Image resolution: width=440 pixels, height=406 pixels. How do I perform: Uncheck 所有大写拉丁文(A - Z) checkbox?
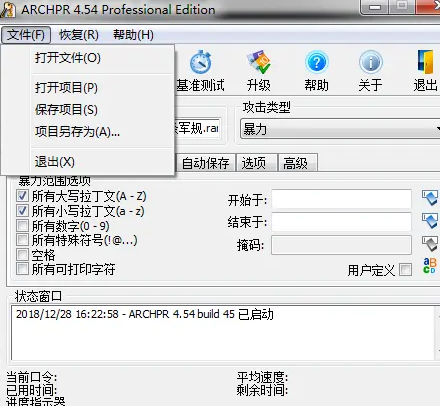coord(22,196)
